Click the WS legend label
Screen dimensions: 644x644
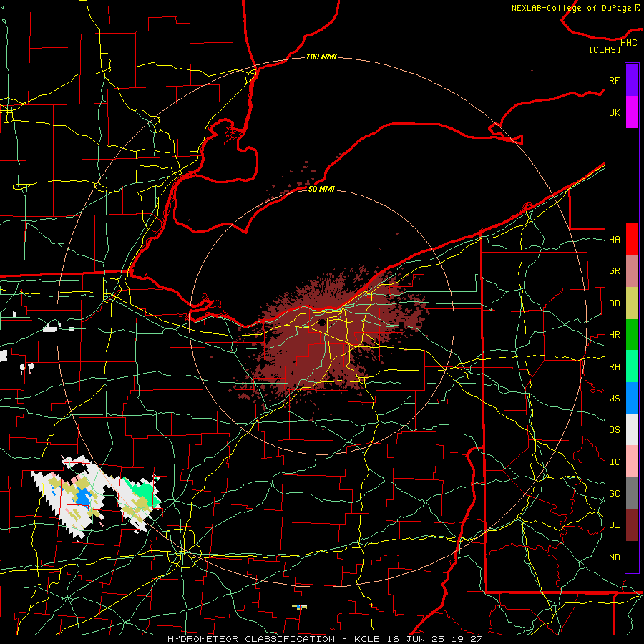tap(614, 399)
